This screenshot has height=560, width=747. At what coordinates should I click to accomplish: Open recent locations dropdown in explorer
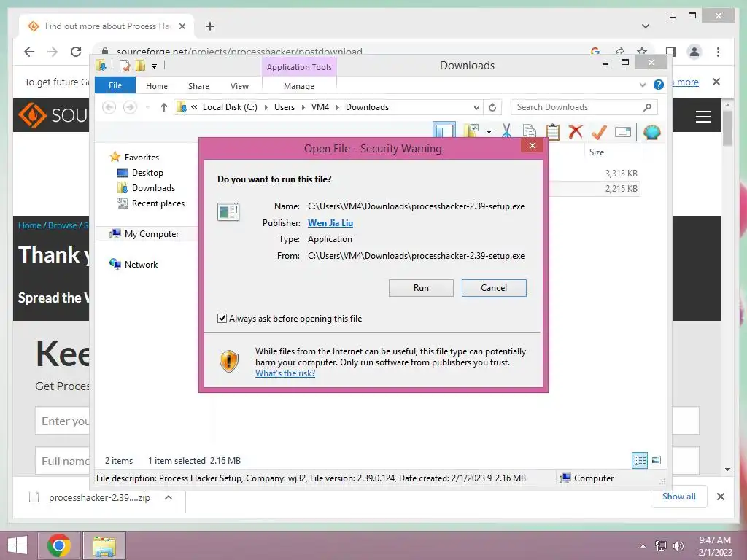147,107
